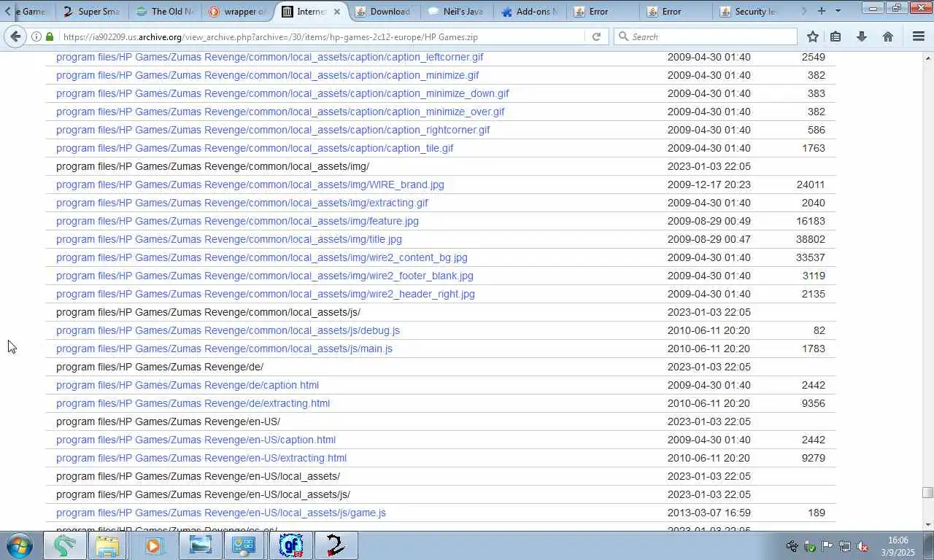Switch to the Security le... tab
934x560 pixels.
[x=749, y=12]
